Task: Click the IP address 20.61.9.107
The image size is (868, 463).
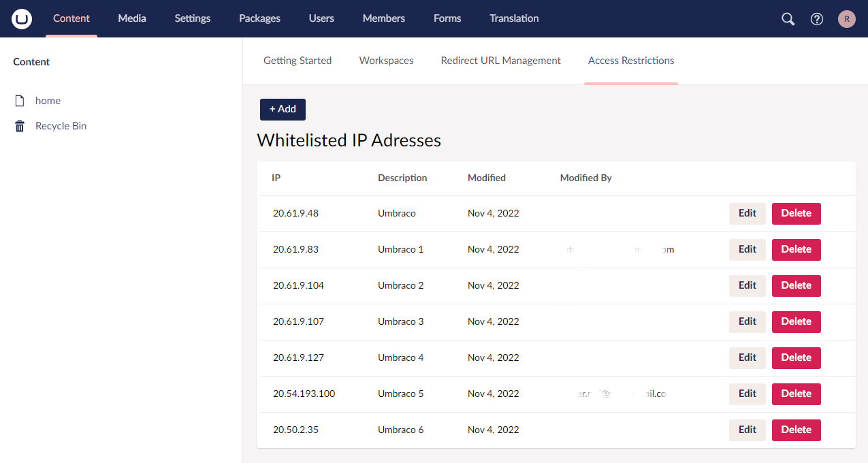Action: (x=298, y=321)
